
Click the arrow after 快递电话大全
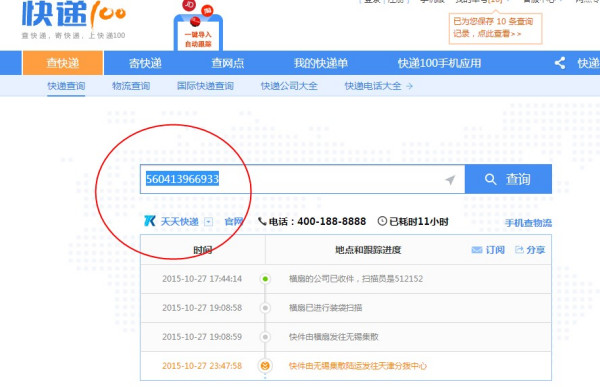tap(409, 86)
